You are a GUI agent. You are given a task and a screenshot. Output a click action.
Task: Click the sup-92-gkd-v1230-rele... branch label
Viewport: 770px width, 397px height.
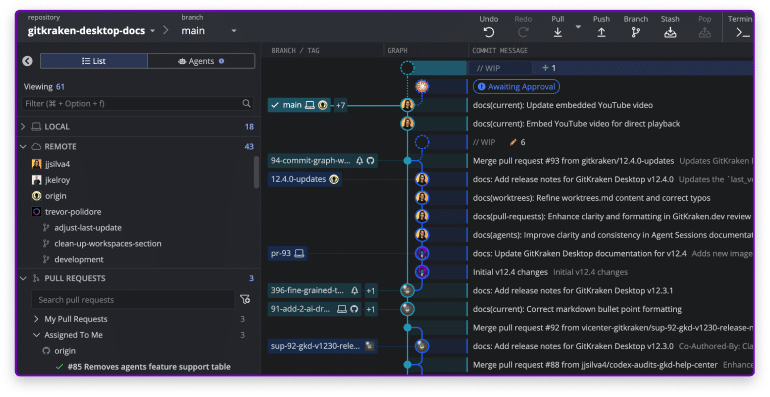coord(323,346)
